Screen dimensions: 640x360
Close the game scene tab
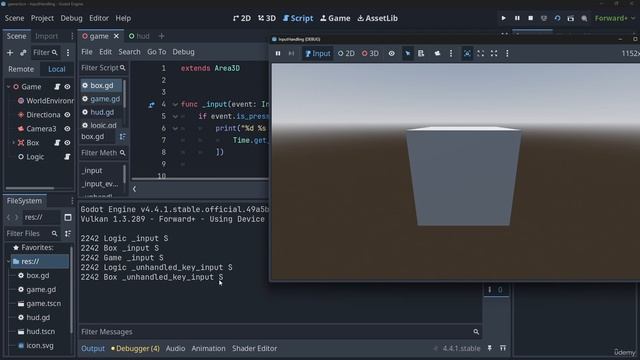[x=116, y=36]
